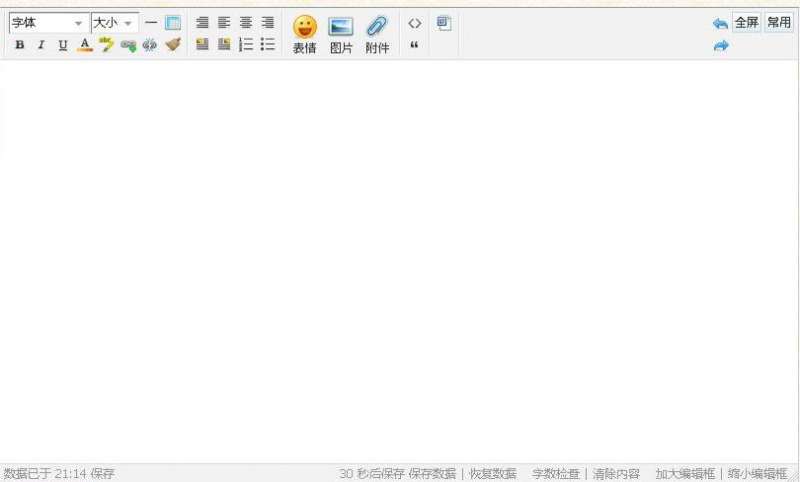The width and height of the screenshot is (800, 482).
Task: Insert an ordered numbered list
Action: [x=246, y=44]
